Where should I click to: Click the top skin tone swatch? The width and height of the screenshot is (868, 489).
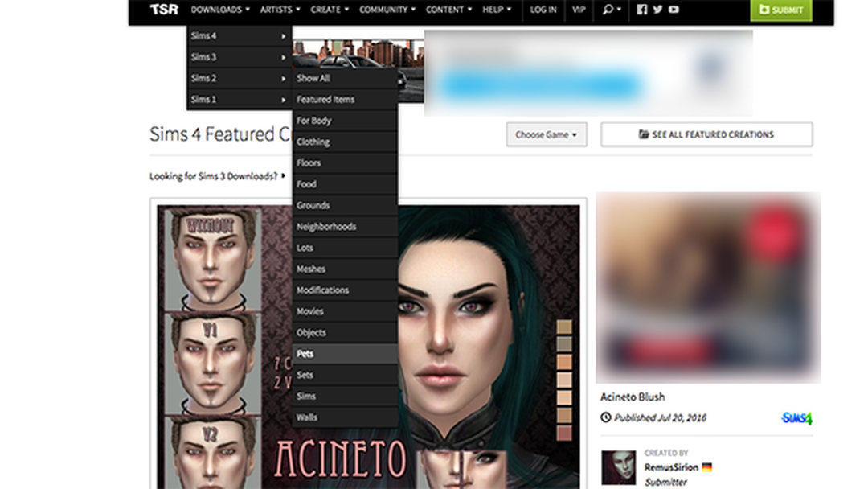tap(564, 327)
